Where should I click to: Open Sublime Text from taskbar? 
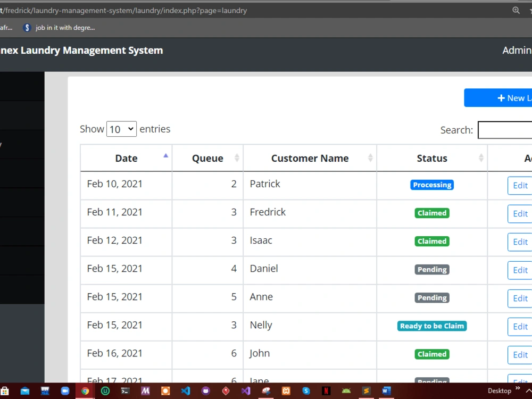click(366, 391)
